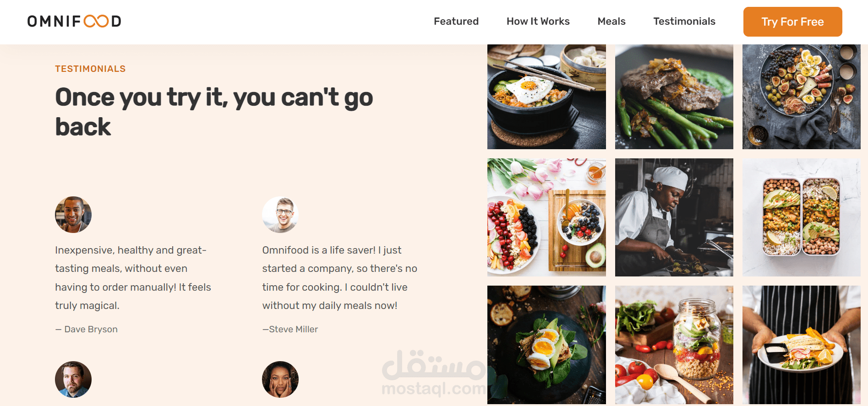The image size is (868, 406).
Task: Go to How It Works section
Action: pyautogui.click(x=538, y=22)
